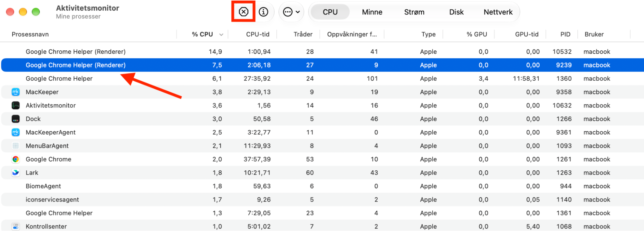This screenshot has width=644, height=231.
Task: Select the highlighted Google Chrome Helper (Renderer) row
Action: click(x=322, y=65)
